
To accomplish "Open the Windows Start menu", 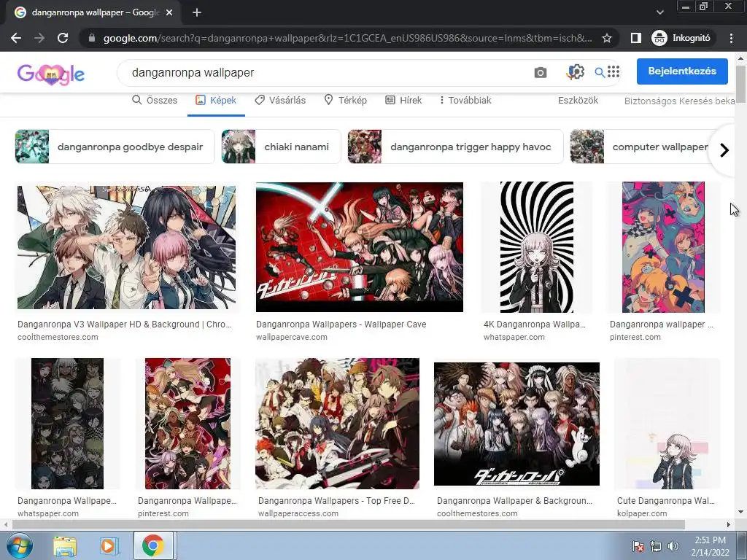I will [20, 545].
